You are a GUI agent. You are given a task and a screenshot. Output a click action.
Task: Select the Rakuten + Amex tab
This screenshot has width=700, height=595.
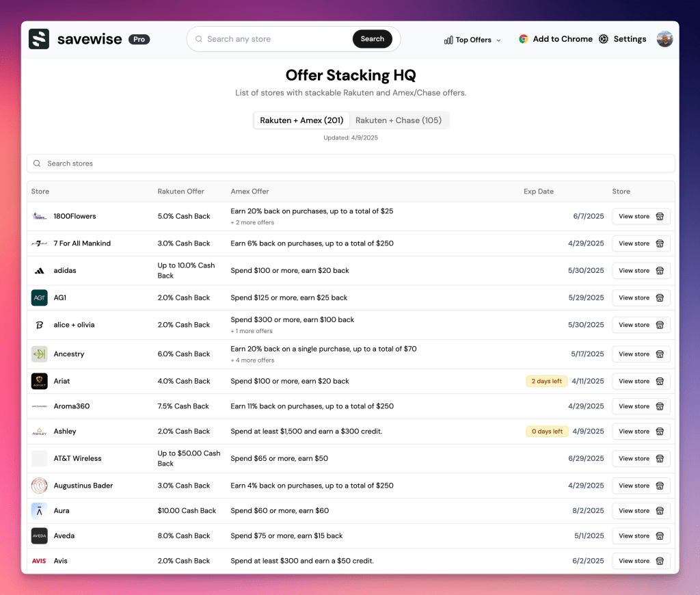click(x=301, y=120)
